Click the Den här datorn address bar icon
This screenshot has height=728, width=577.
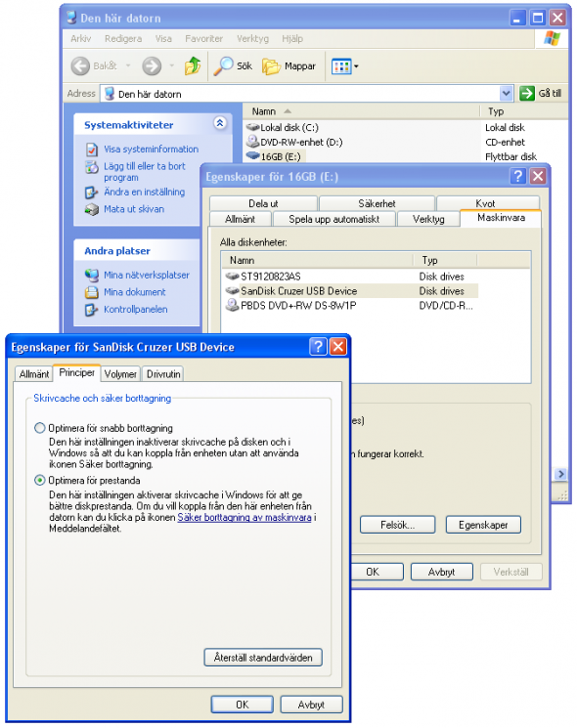[110, 94]
